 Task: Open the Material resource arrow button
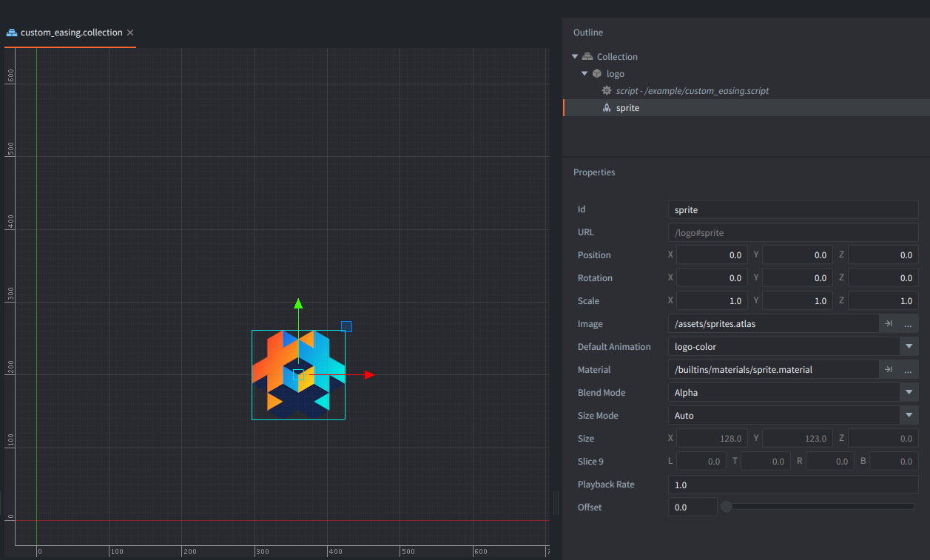click(x=889, y=370)
